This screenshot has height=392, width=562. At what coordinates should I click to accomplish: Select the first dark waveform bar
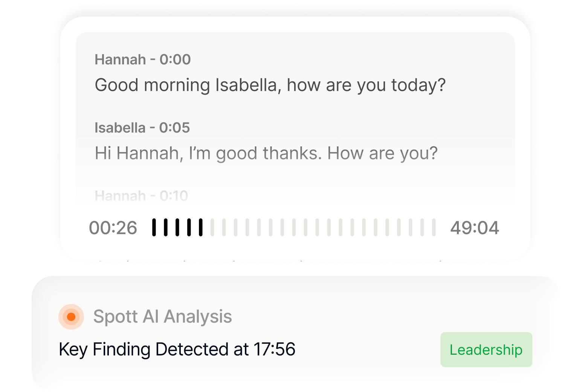154,227
